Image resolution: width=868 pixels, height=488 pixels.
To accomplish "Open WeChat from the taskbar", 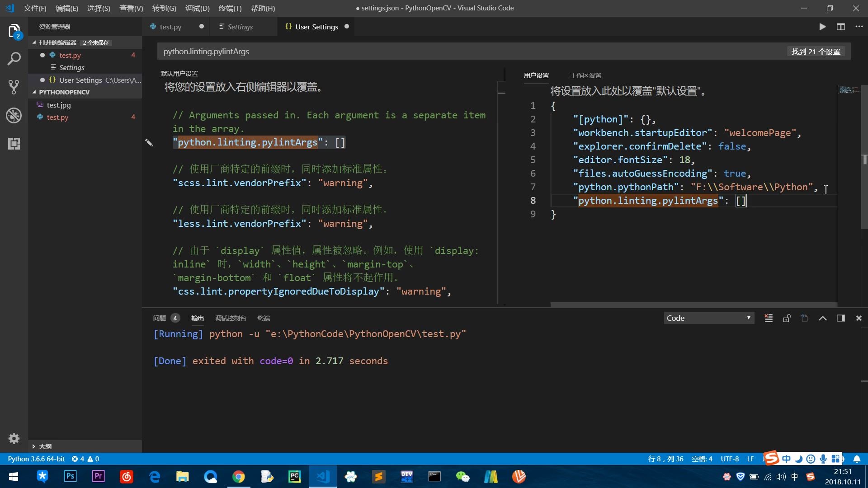I will (x=462, y=476).
